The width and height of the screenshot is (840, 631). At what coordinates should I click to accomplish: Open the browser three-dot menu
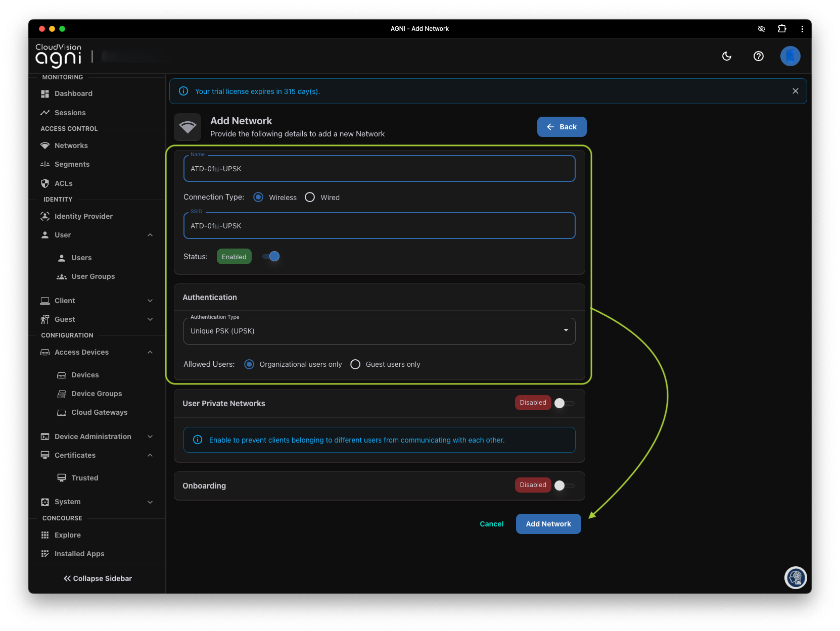click(802, 29)
